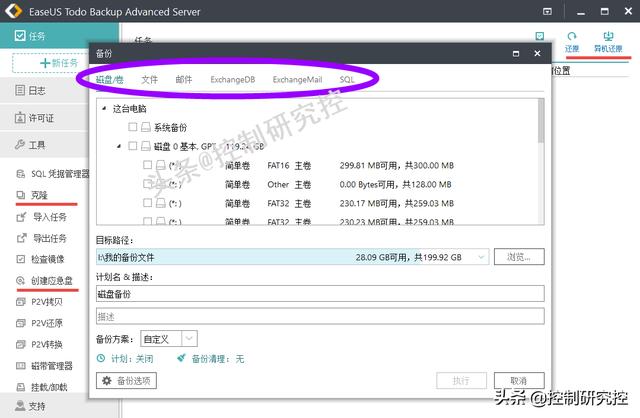This screenshot has width=640, height=418.
Task: Switch to SQL tab
Action: point(347,80)
